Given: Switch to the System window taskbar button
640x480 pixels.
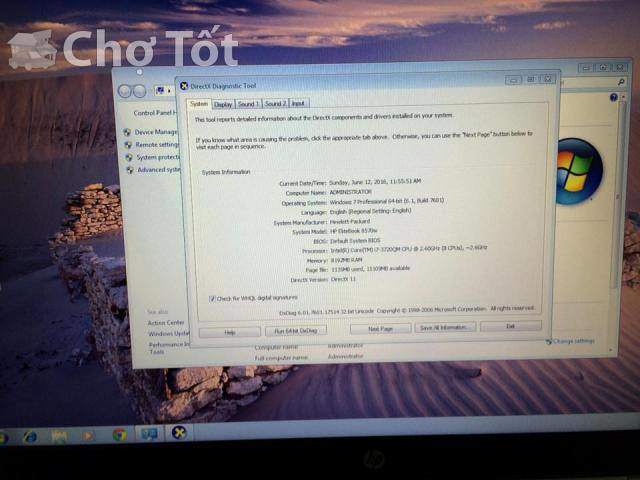Looking at the screenshot, I should (x=149, y=434).
